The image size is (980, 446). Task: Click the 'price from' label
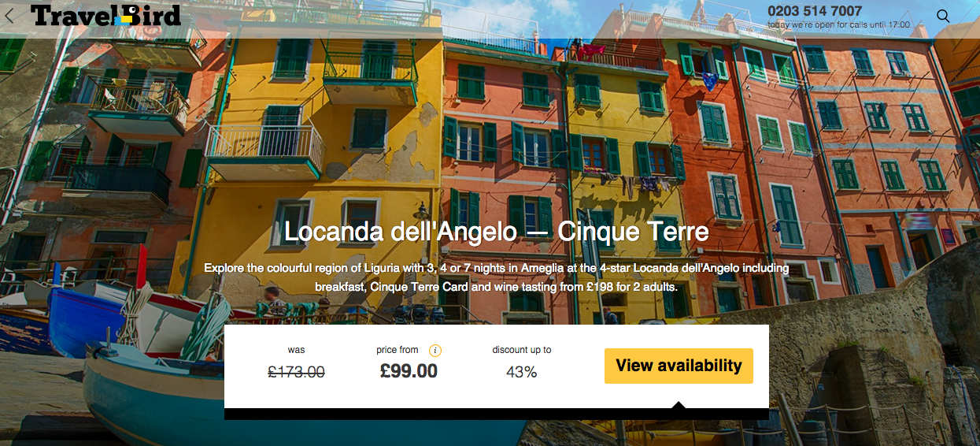(398, 350)
